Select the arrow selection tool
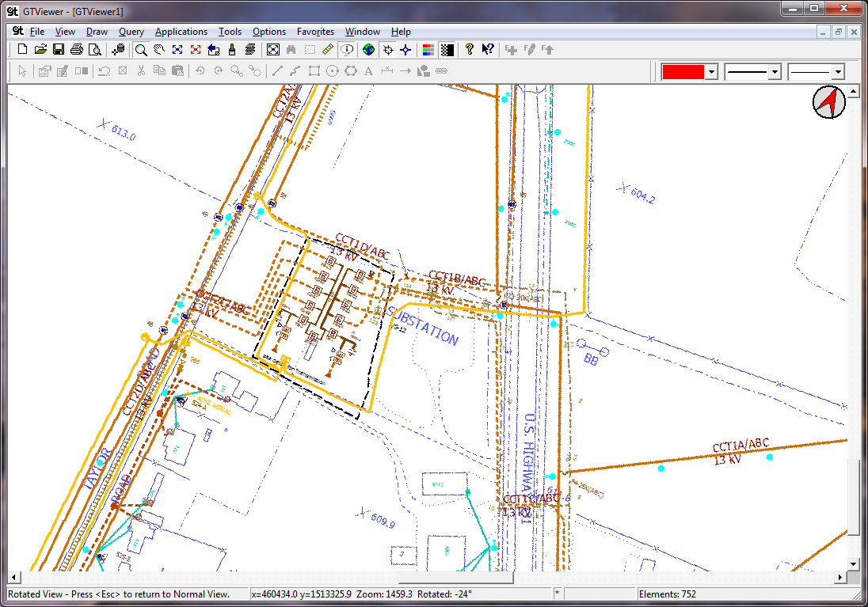The width and height of the screenshot is (868, 607). (21, 70)
